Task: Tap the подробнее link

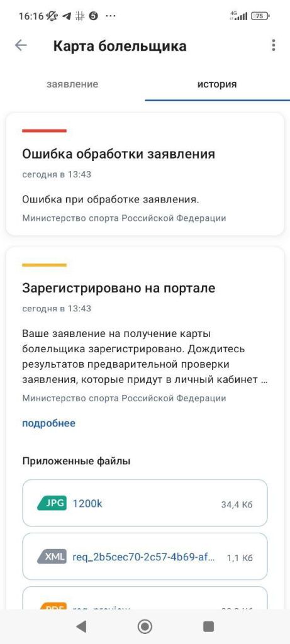Action: click(48, 423)
